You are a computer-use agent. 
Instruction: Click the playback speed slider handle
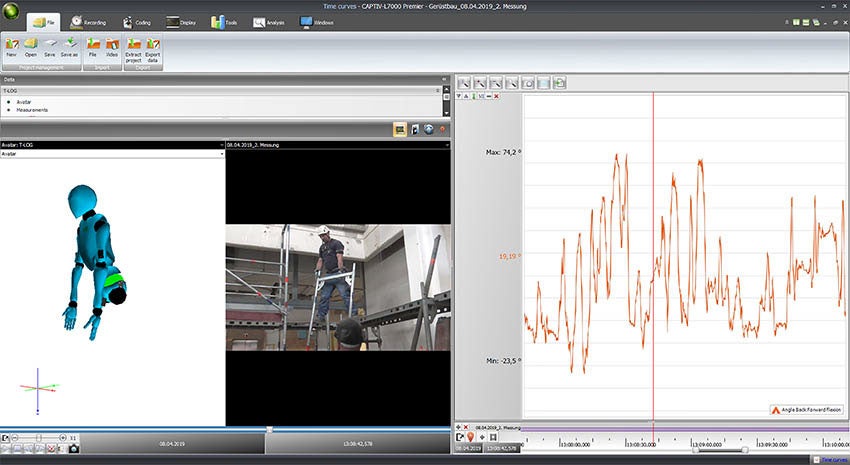click(x=39, y=437)
